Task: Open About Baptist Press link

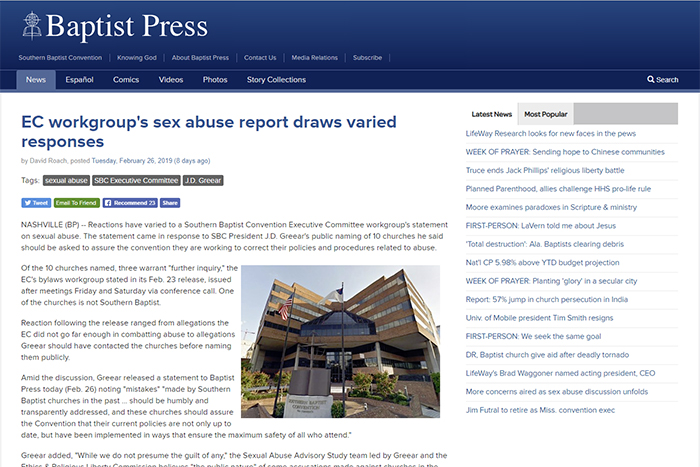Action: click(200, 58)
